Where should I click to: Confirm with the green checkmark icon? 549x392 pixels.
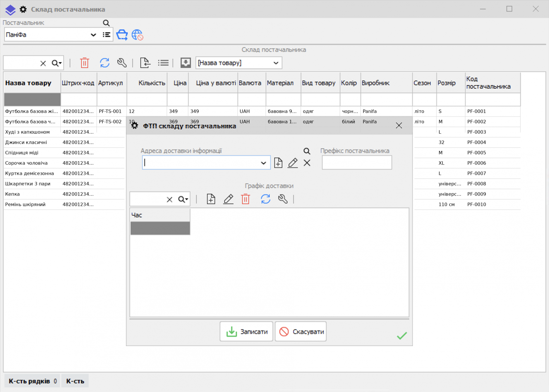(401, 335)
